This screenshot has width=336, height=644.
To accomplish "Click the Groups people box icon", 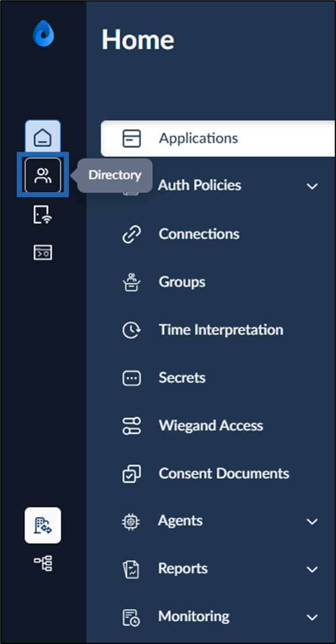I will 132,282.
